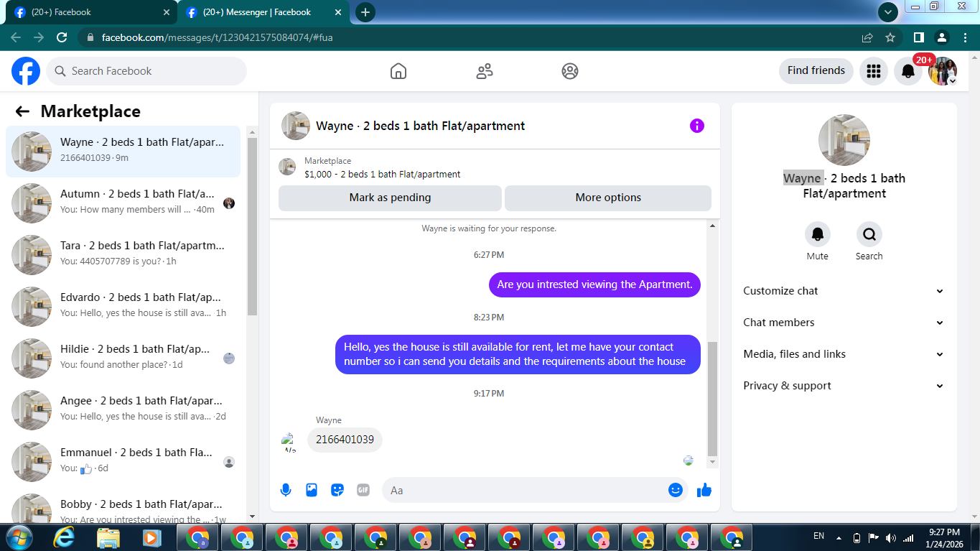
Task: Expand the Privacy & support section
Action: pos(844,386)
